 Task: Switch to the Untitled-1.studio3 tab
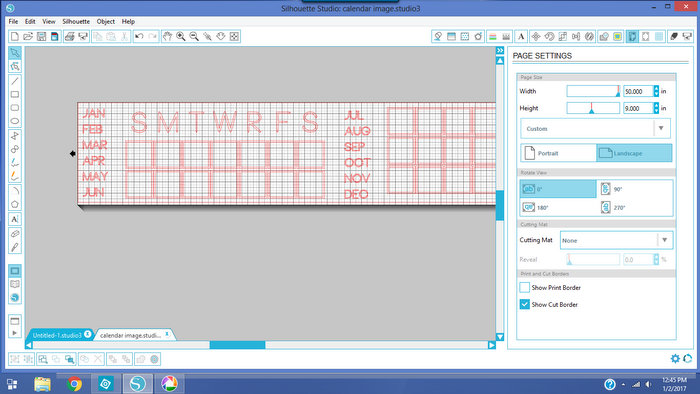(57, 335)
